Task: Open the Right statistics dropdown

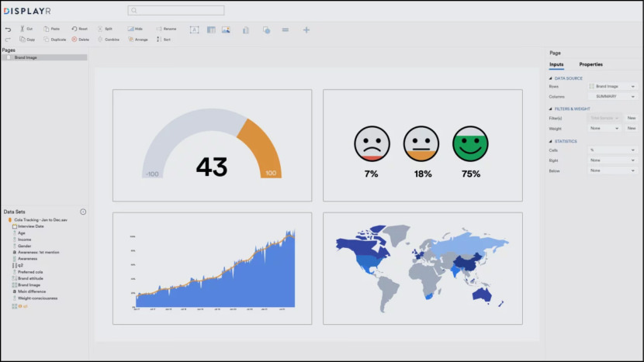Action: pyautogui.click(x=612, y=160)
